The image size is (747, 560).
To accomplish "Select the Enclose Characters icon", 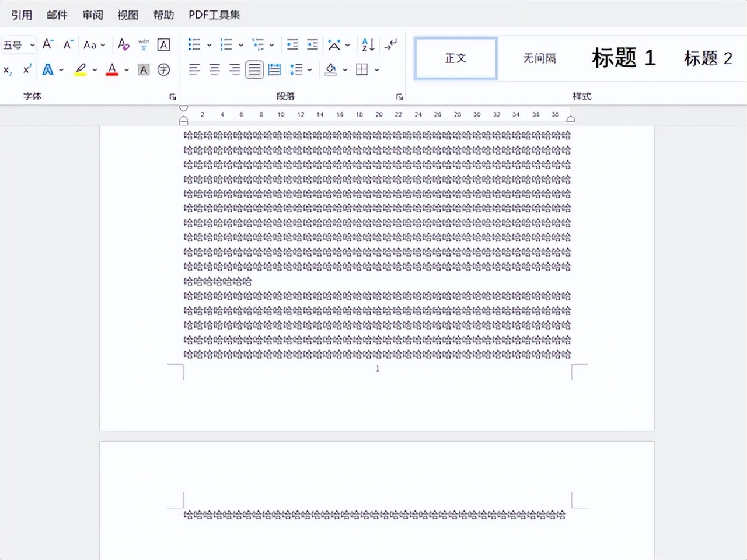I will tap(163, 69).
